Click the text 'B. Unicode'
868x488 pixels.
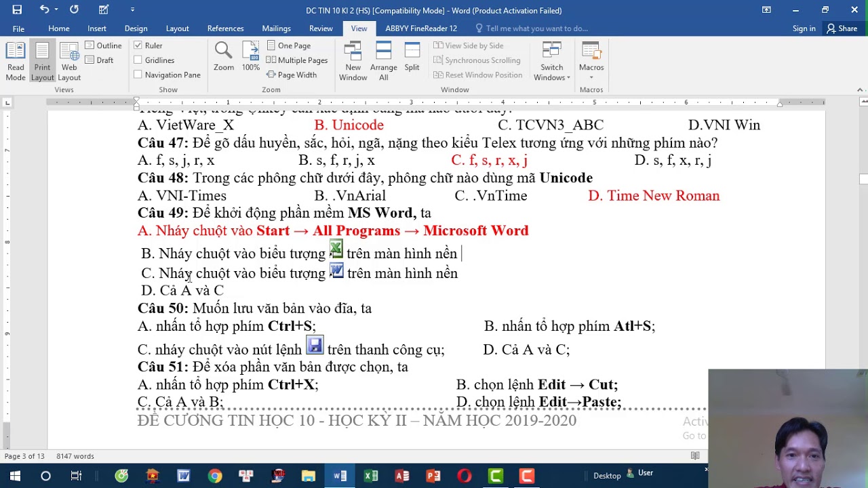(349, 125)
